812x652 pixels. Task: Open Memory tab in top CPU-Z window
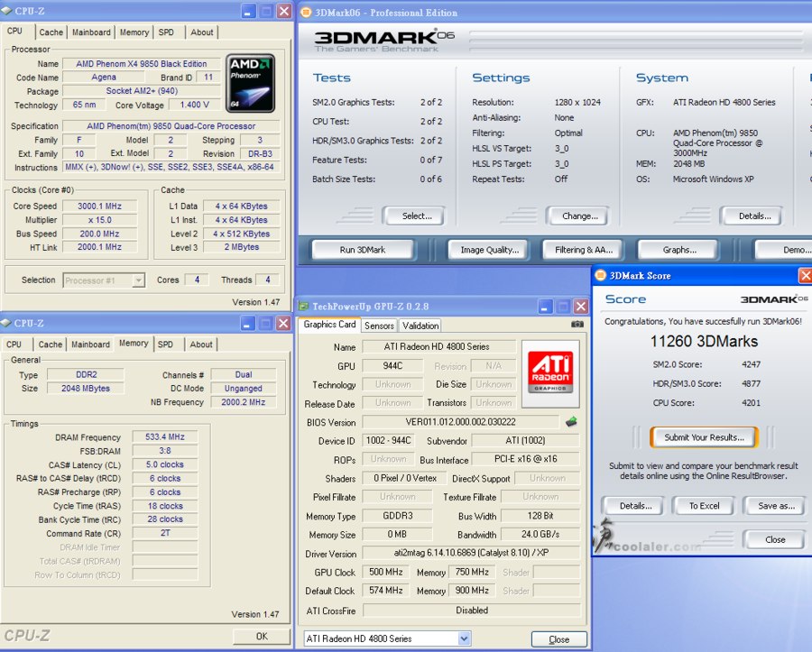click(x=134, y=32)
